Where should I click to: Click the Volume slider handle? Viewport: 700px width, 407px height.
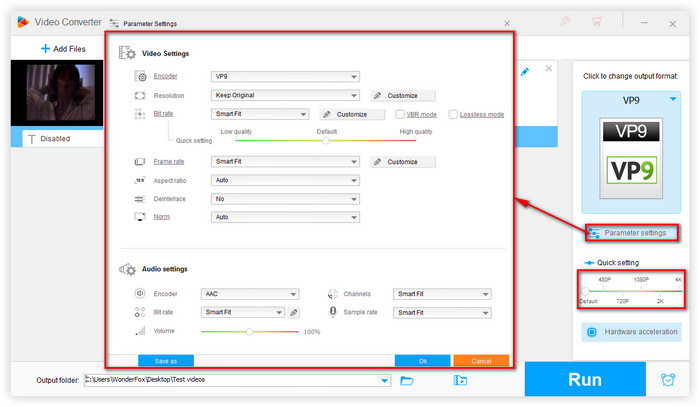(x=250, y=331)
